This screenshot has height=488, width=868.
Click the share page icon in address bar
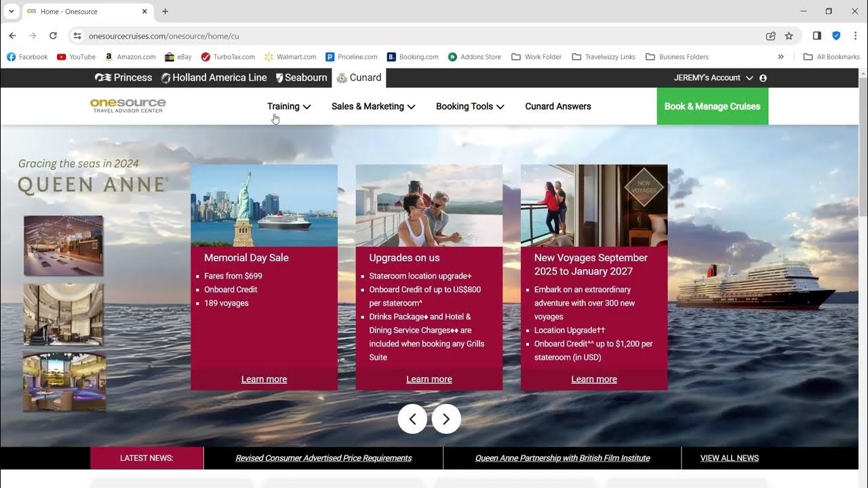(x=770, y=36)
